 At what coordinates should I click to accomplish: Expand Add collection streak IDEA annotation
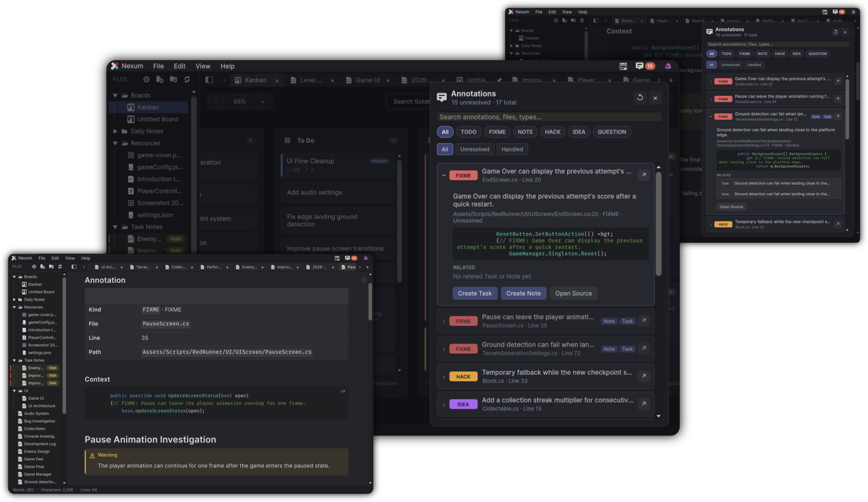[x=444, y=404]
